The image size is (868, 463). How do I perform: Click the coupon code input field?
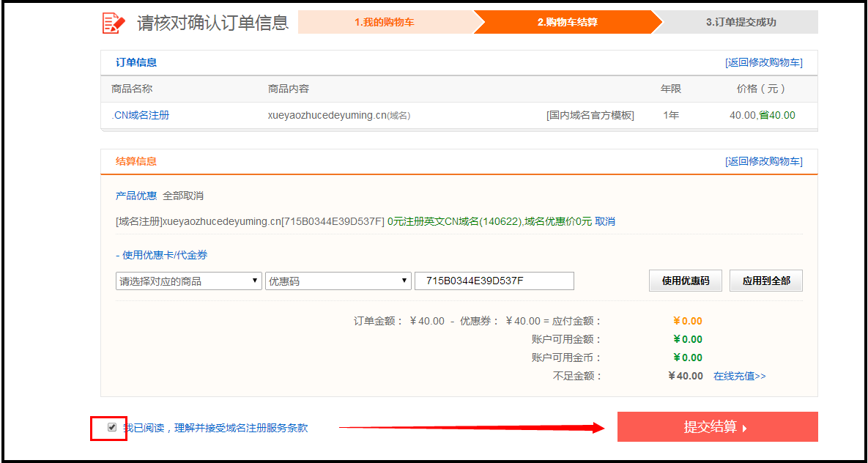coord(494,281)
